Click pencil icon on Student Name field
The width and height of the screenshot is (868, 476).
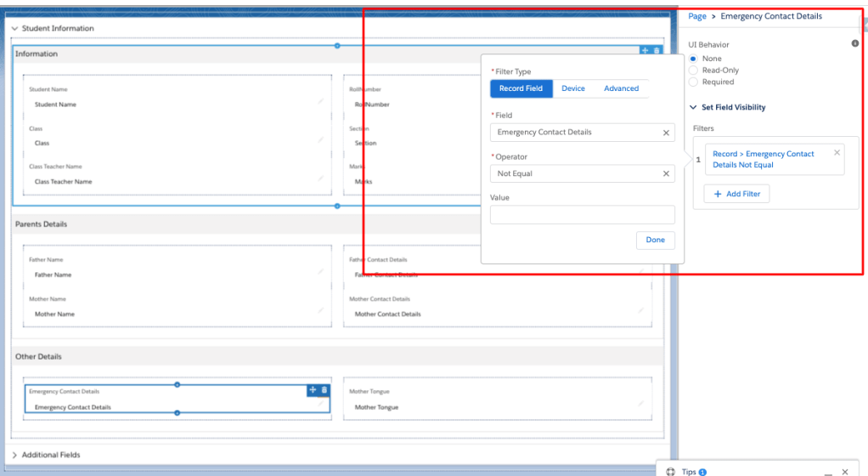pyautogui.click(x=321, y=101)
